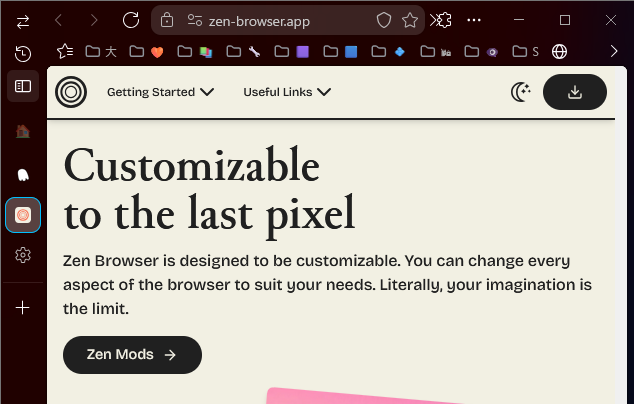Image resolution: width=634 pixels, height=404 pixels.
Task: Open site information via the lock icon
Action: point(167,20)
